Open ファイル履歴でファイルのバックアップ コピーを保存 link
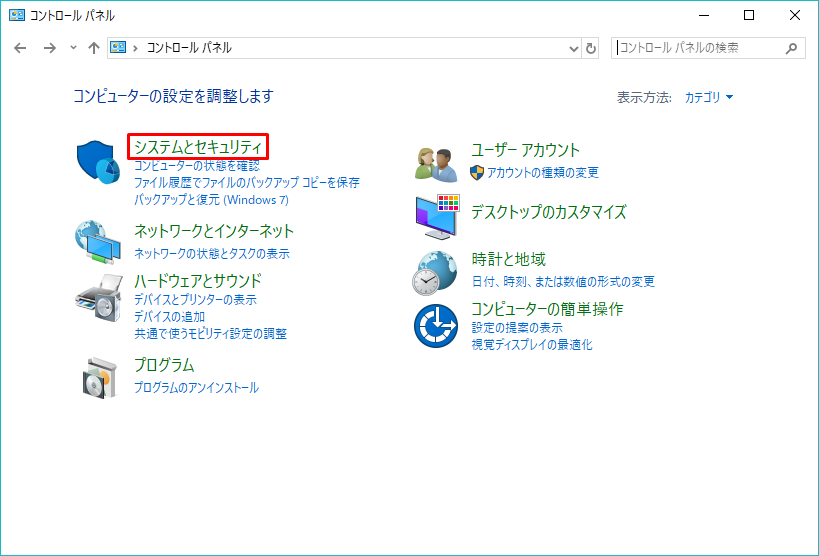 coord(247,182)
